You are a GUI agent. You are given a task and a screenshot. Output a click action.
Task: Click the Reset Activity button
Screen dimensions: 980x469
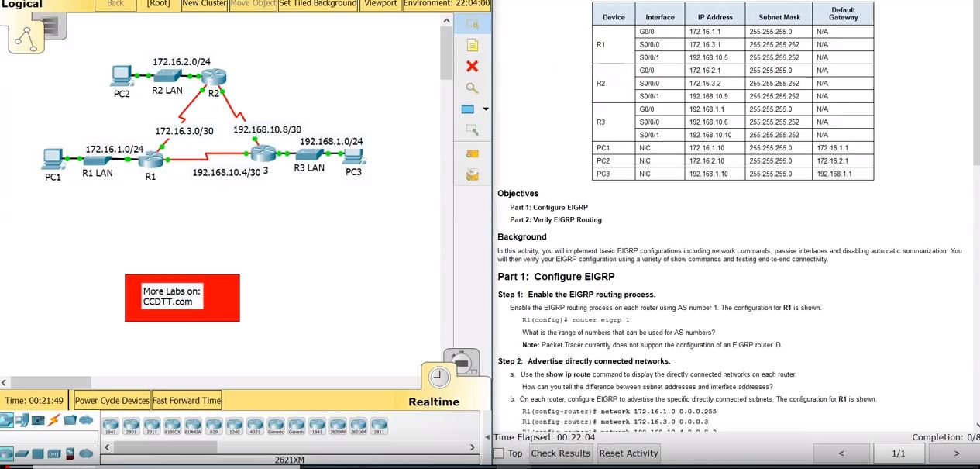[628, 453]
